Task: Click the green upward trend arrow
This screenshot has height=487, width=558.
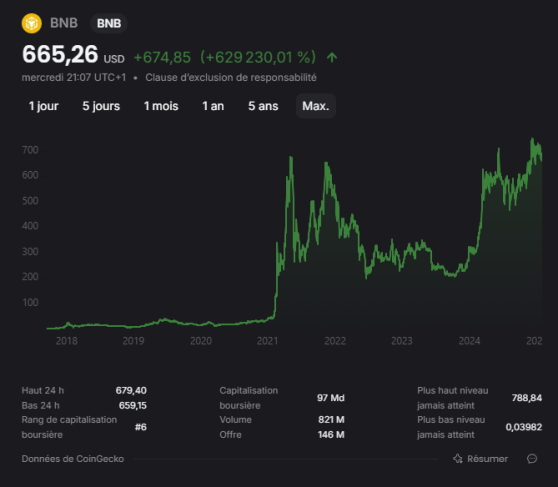Action: pos(332,57)
